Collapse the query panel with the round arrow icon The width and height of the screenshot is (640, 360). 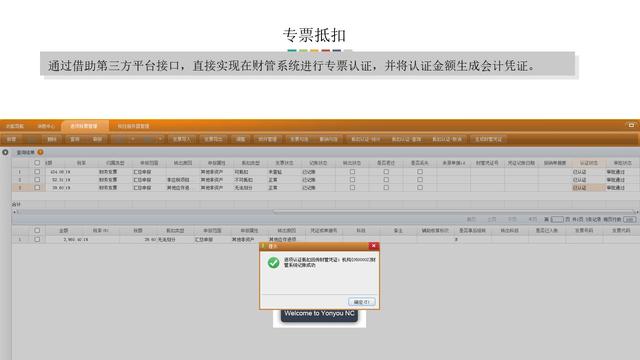[5, 152]
